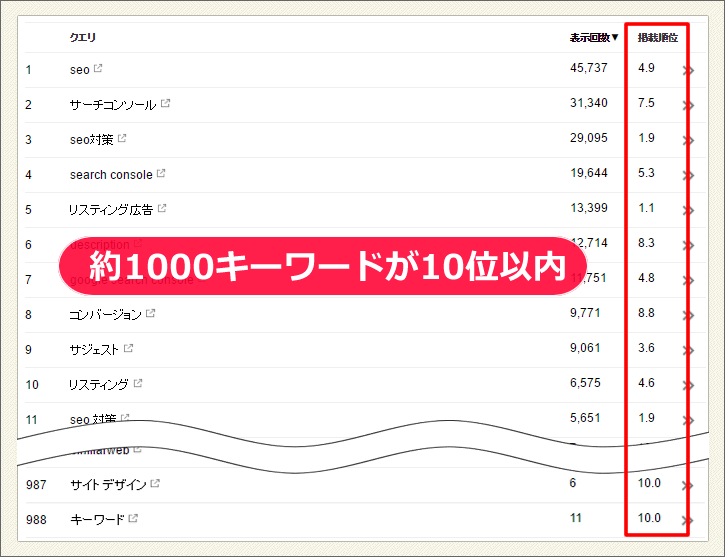Open external link icon beside query "seo" in row 1
This screenshot has height=557, width=725.
pos(98,68)
